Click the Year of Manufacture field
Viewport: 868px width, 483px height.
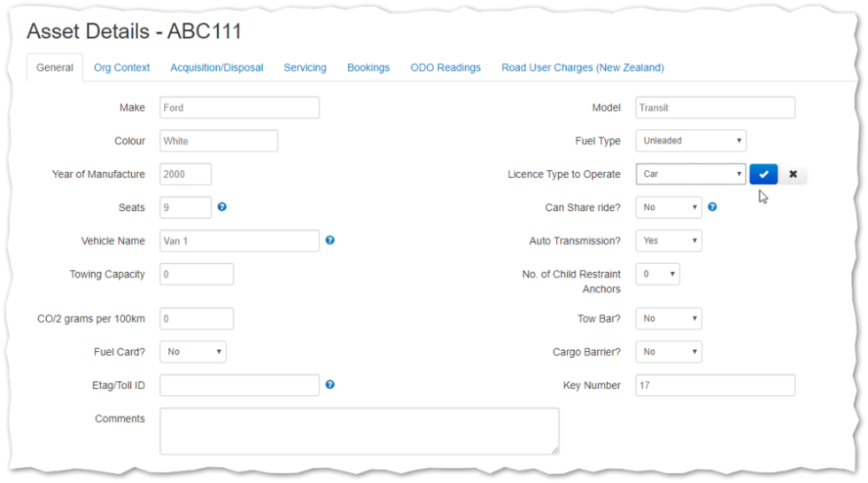pos(185,174)
